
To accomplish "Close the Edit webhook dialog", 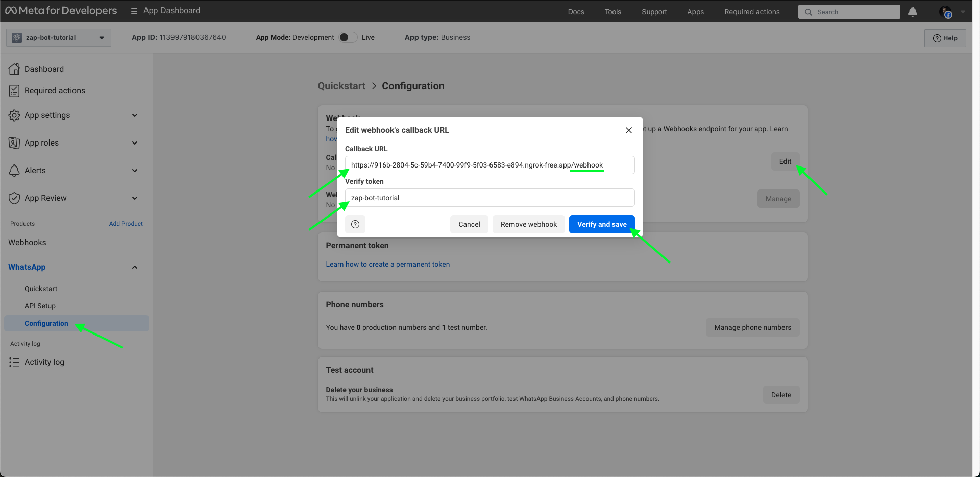I will coord(629,130).
